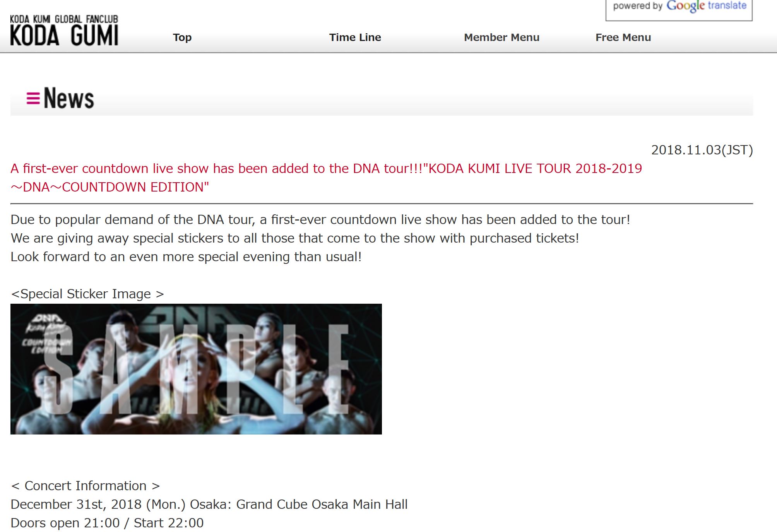Click the KODA GUMI fanclub logo

tap(64, 30)
